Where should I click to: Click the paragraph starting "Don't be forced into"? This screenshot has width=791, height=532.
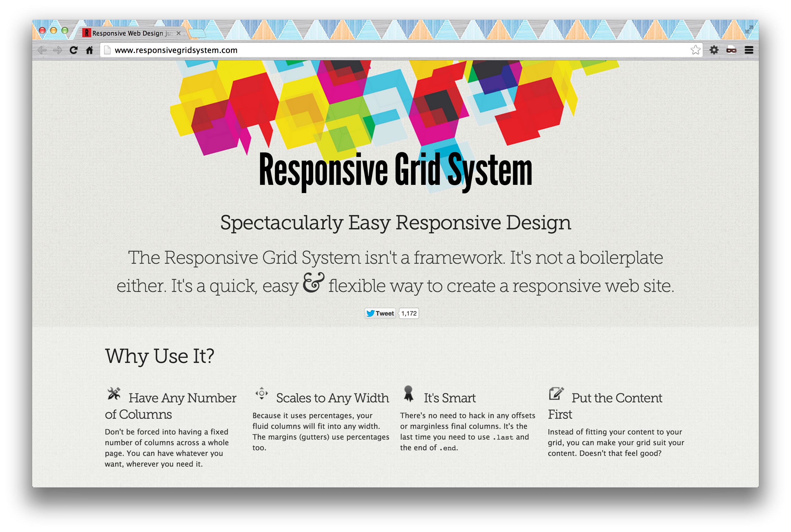[167, 448]
